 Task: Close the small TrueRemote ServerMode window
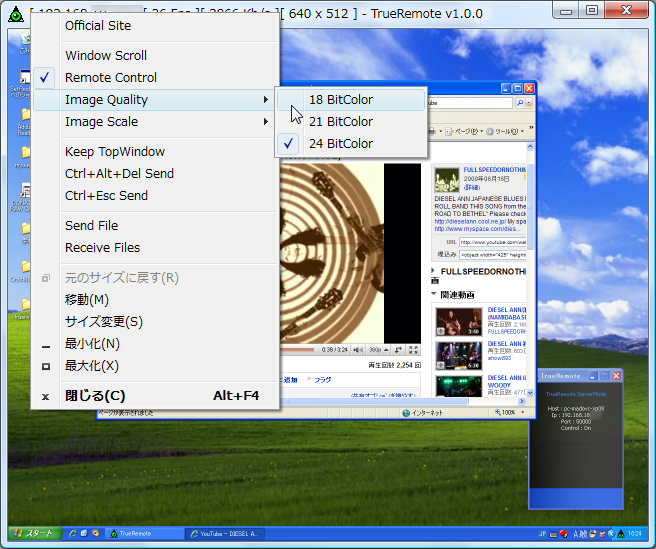[x=616, y=376]
